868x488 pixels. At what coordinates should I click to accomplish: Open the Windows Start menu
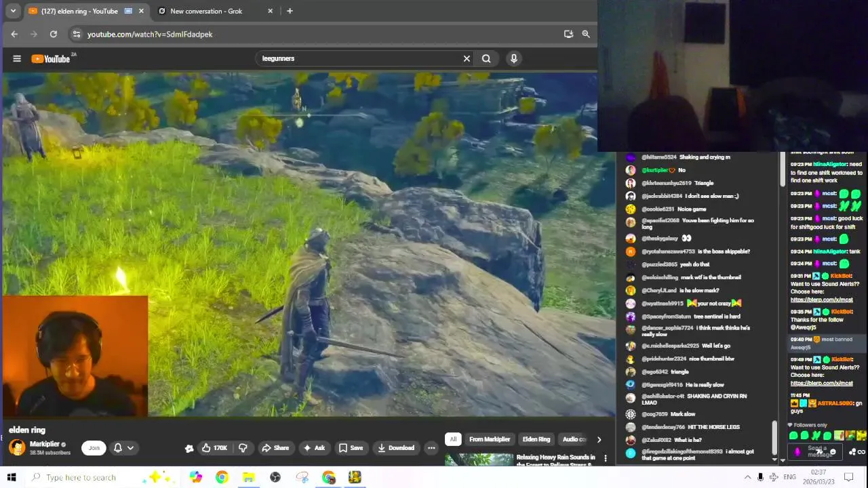[x=12, y=477]
